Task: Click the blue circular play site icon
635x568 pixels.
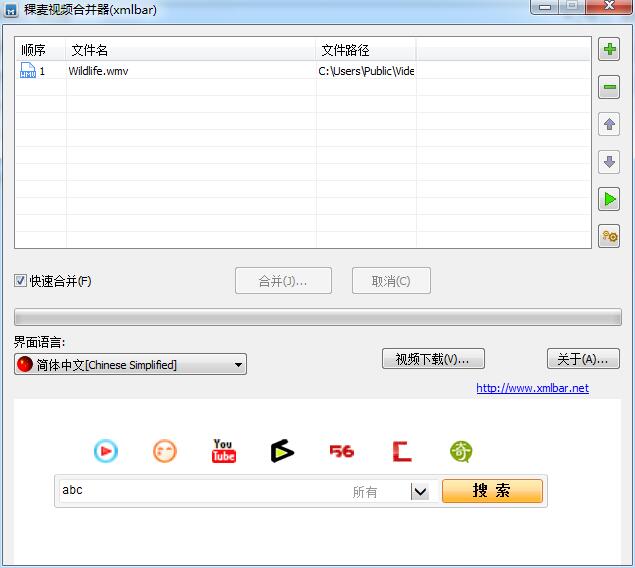Action: click(105, 452)
